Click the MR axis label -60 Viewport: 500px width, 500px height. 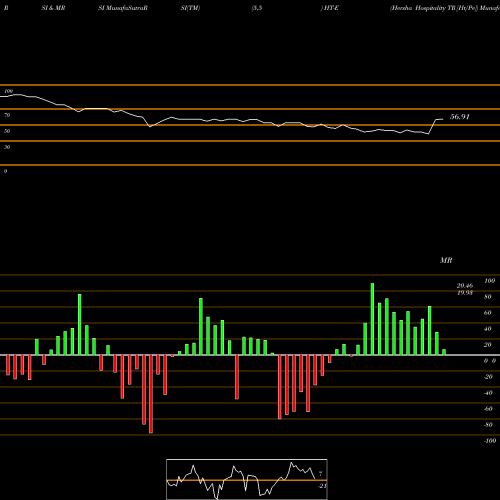488,409
